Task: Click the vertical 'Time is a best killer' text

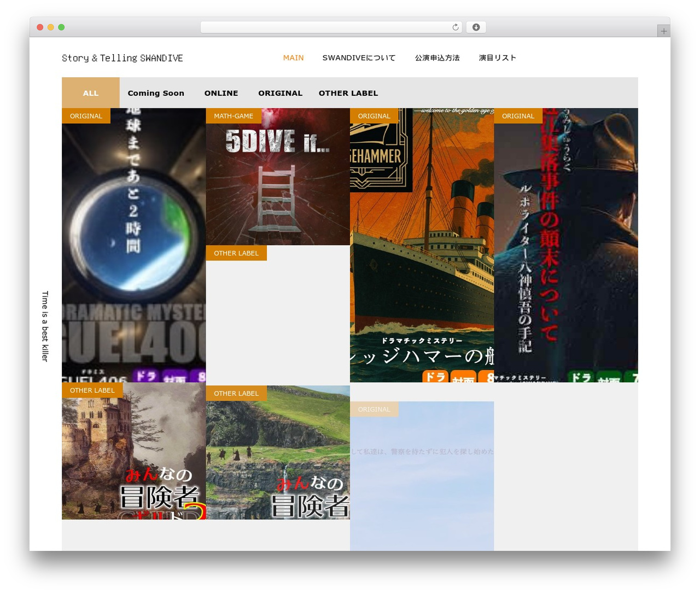Action: [x=45, y=326]
